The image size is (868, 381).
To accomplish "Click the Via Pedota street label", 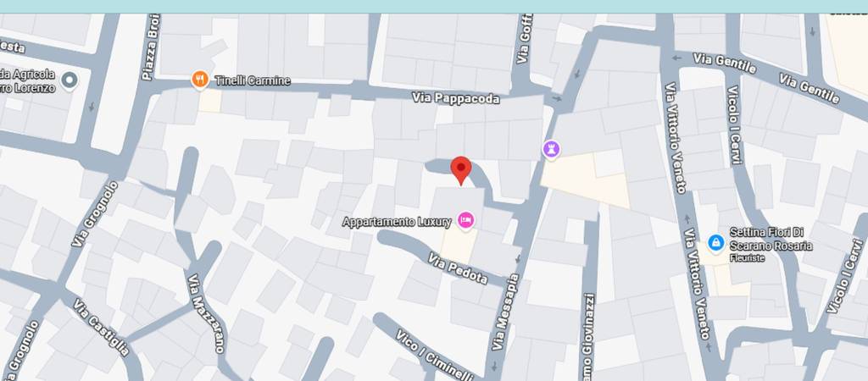I will 458,268.
